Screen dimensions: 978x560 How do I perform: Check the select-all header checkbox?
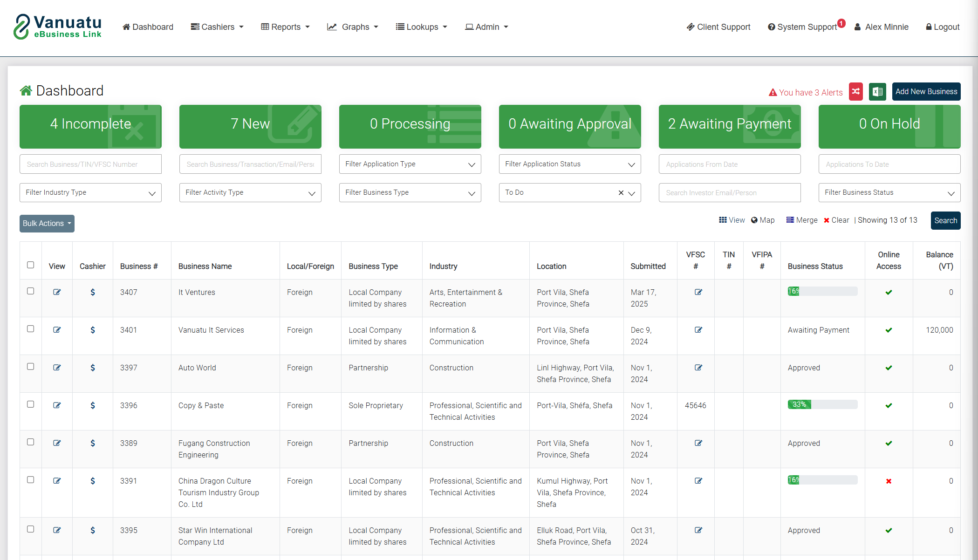click(x=31, y=265)
